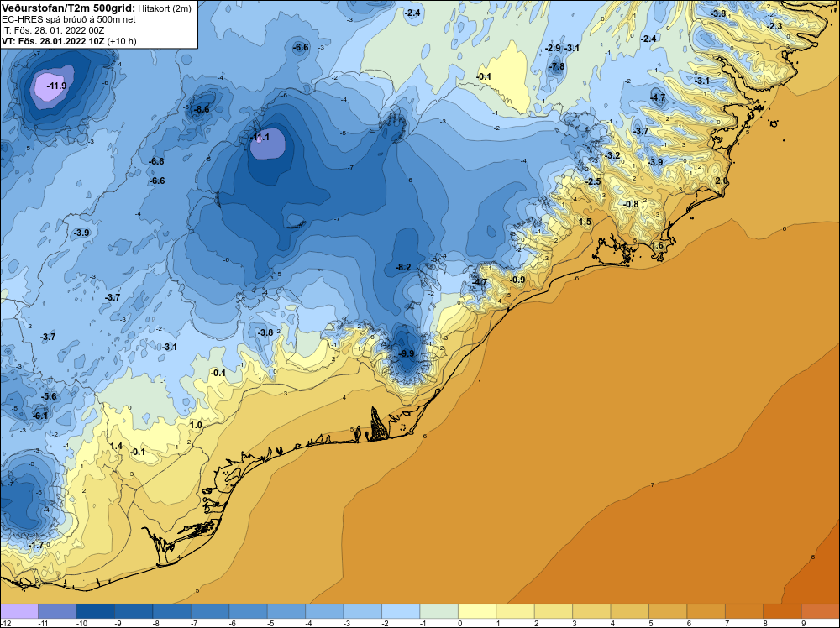The height and width of the screenshot is (628, 840).
Task: Click the 9 degree legend block
Action: (821, 611)
